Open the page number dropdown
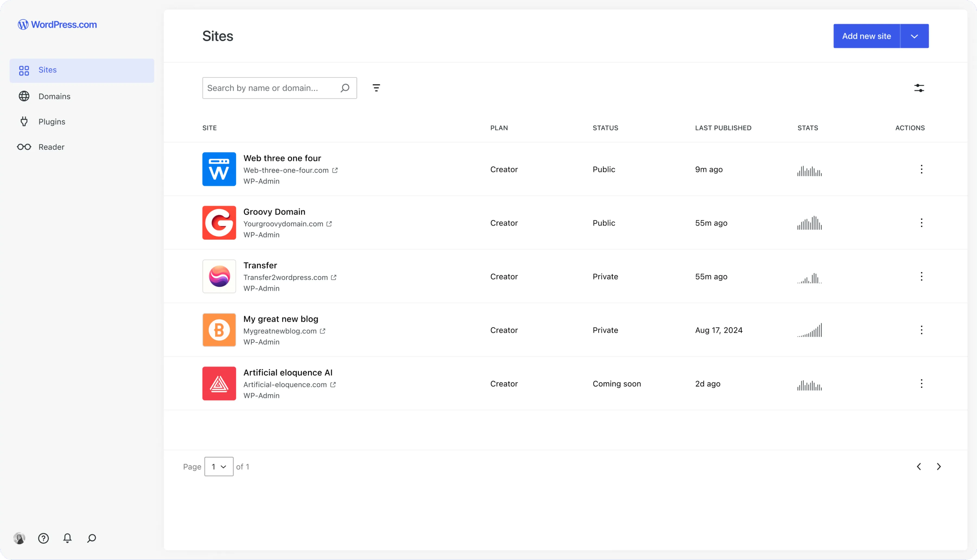The width and height of the screenshot is (977, 560). pos(219,467)
